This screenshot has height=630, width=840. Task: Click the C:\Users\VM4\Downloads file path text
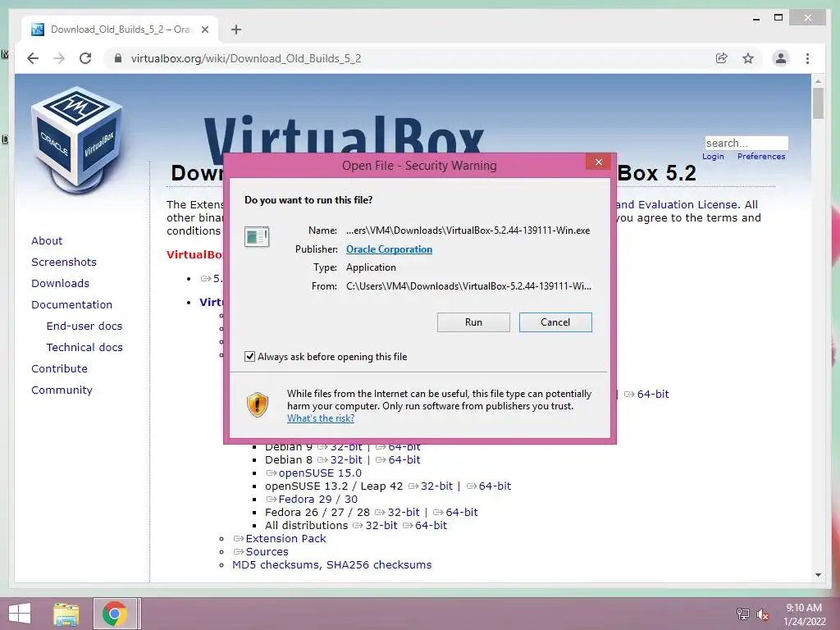click(x=468, y=286)
